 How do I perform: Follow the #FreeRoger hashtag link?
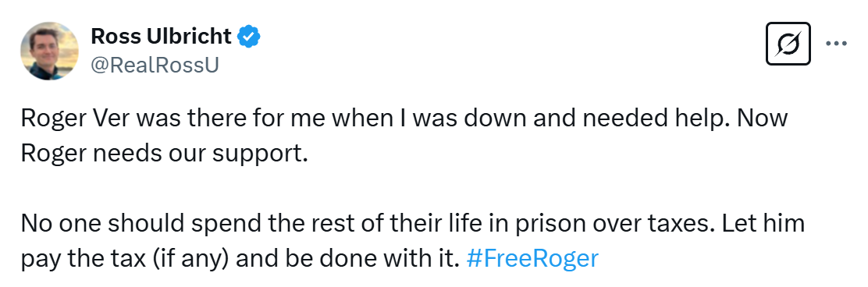click(x=532, y=258)
